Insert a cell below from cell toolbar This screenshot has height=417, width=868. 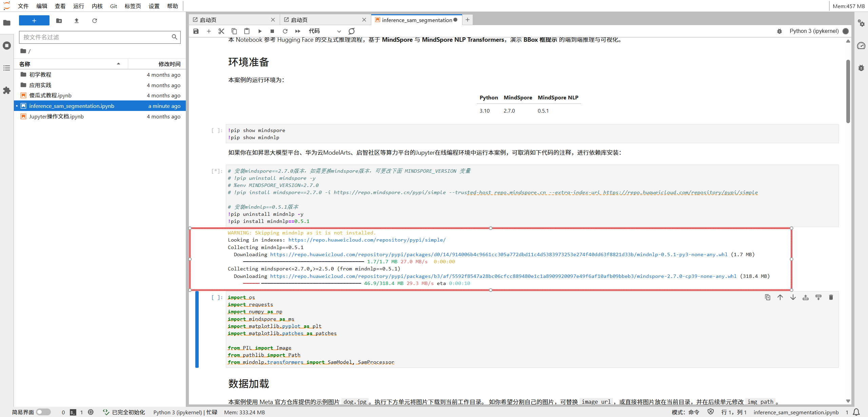818,298
